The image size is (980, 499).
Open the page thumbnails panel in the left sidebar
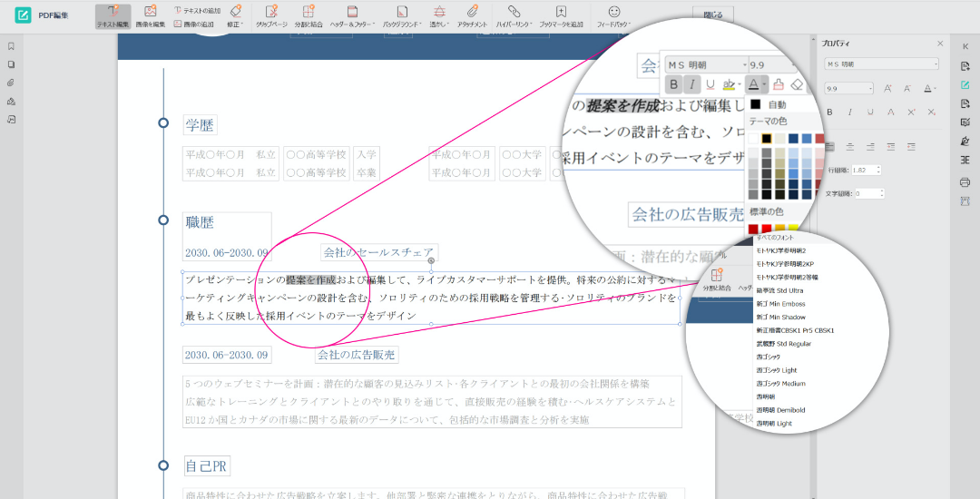coord(11,64)
